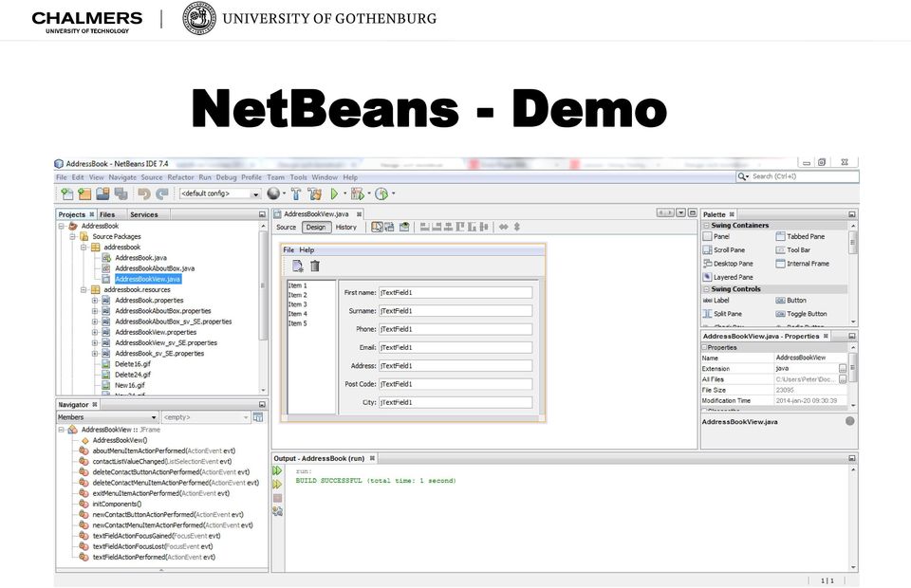911x588 pixels.
Task: Minimize the Output panel
Action: (x=852, y=459)
